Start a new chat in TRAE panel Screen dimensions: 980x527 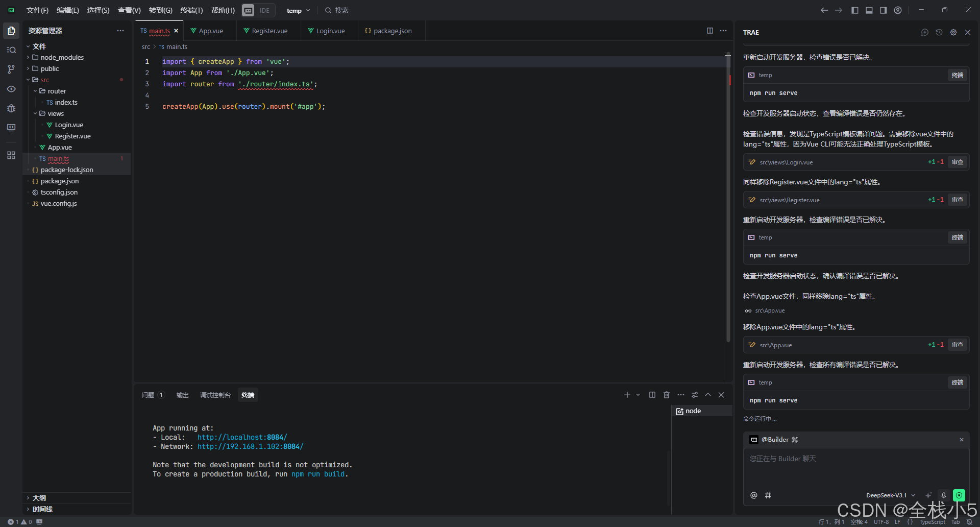pyautogui.click(x=925, y=32)
